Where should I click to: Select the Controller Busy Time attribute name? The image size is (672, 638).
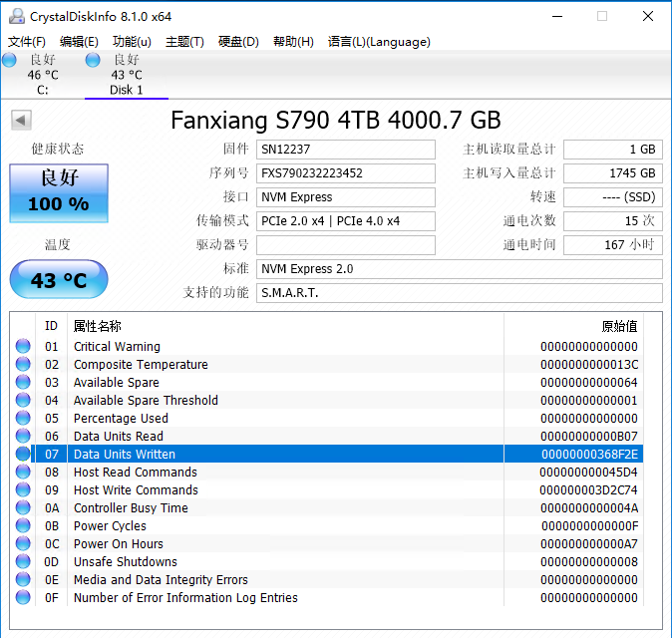[x=131, y=507]
